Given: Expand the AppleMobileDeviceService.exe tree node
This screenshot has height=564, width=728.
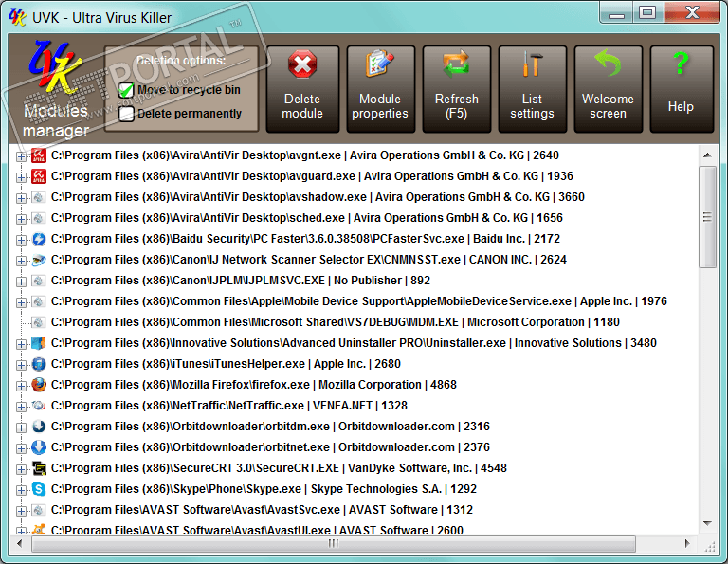Looking at the screenshot, I should (x=21, y=302).
